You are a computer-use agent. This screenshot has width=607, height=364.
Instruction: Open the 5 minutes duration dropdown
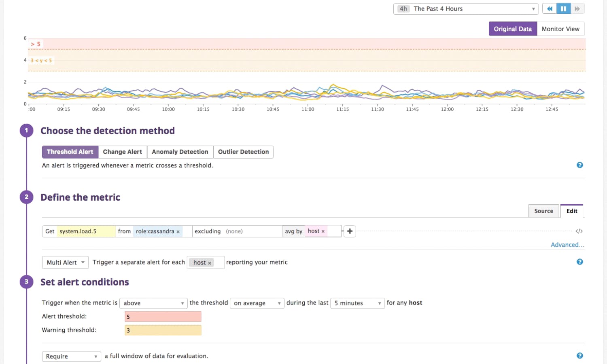(x=357, y=303)
